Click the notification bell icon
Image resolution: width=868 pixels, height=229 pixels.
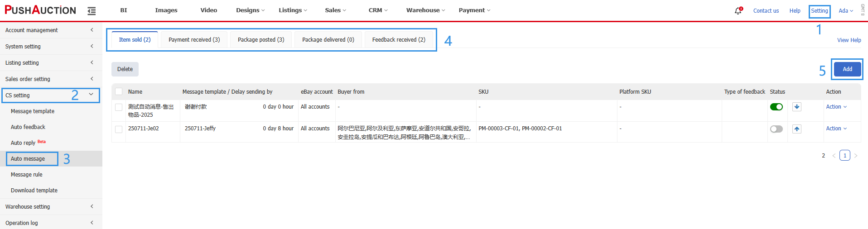(x=738, y=10)
